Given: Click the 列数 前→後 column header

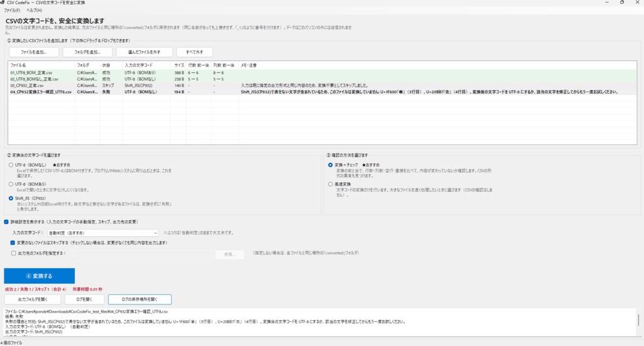Looking at the screenshot, I should (x=225, y=65).
